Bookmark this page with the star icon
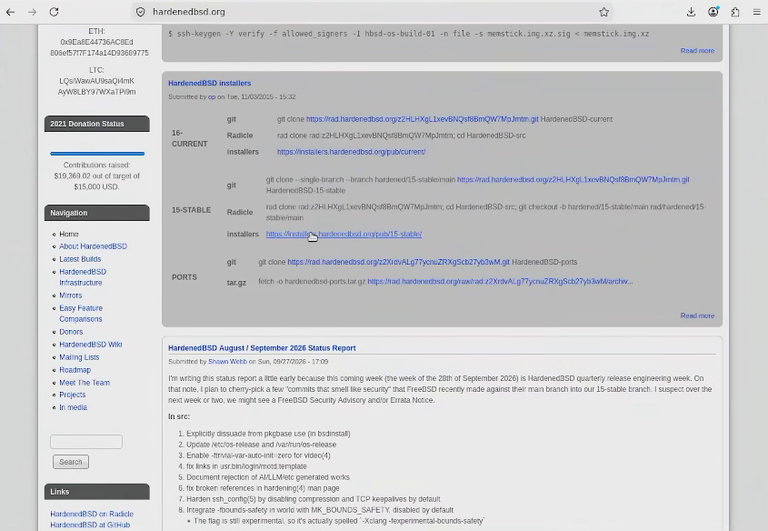Viewport: 768px width, 531px height. (604, 12)
